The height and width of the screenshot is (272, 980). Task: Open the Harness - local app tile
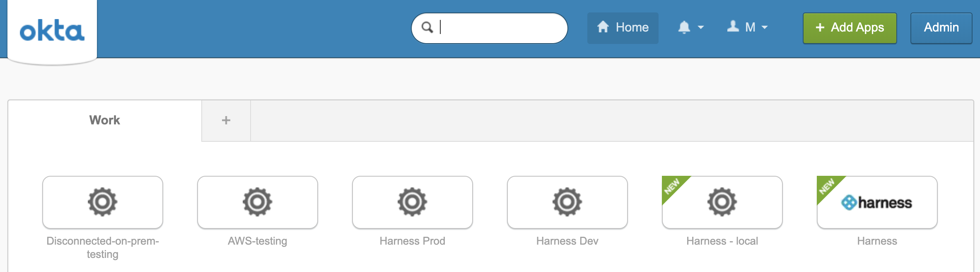[722, 202]
